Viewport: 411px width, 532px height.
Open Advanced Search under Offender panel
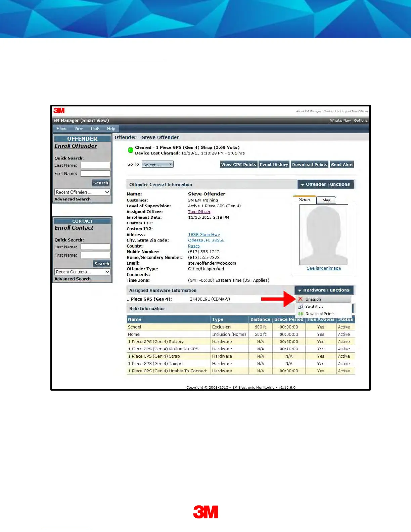(73, 199)
